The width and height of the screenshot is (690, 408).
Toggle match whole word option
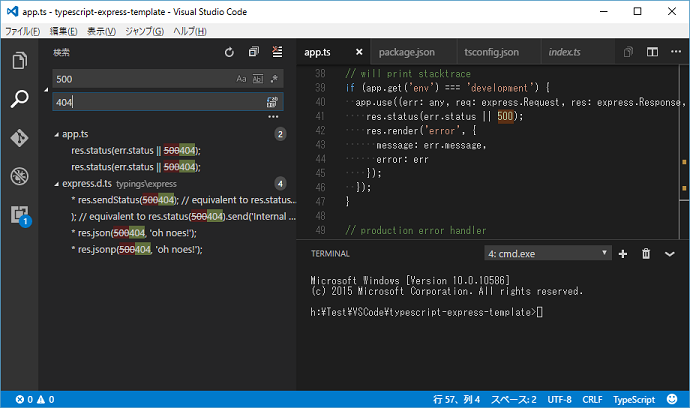coord(258,79)
